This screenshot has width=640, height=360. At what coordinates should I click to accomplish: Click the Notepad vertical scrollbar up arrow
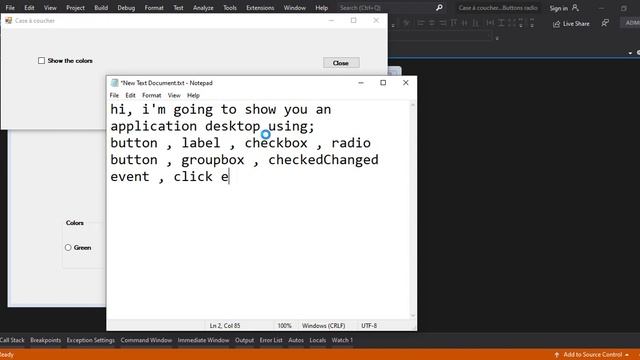[x=413, y=105]
